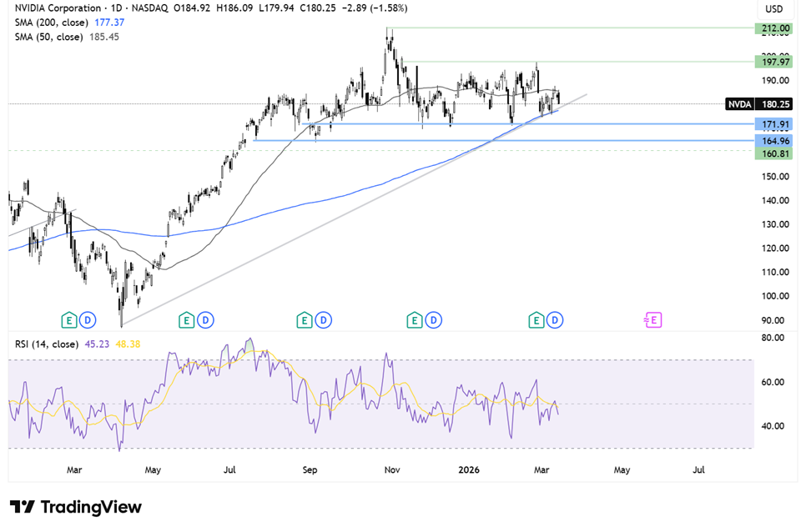The width and height of the screenshot is (806, 532).
Task: Click the Sep time axis label
Action: (310, 469)
